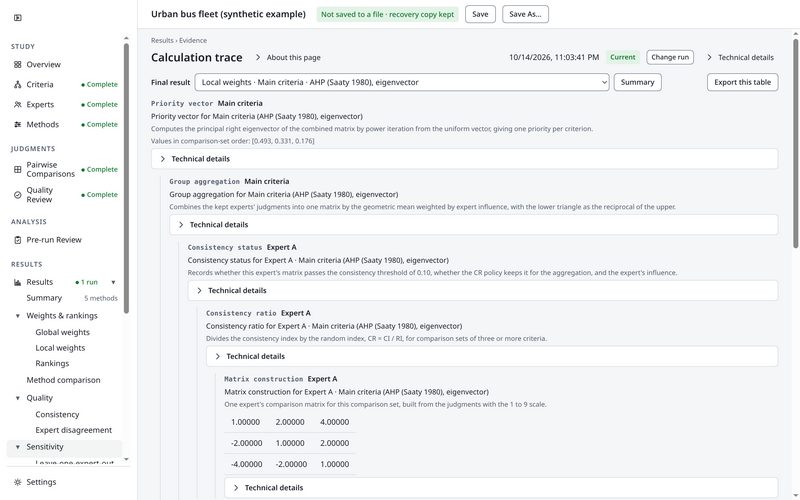Open Expert disagreement page

(x=73, y=430)
